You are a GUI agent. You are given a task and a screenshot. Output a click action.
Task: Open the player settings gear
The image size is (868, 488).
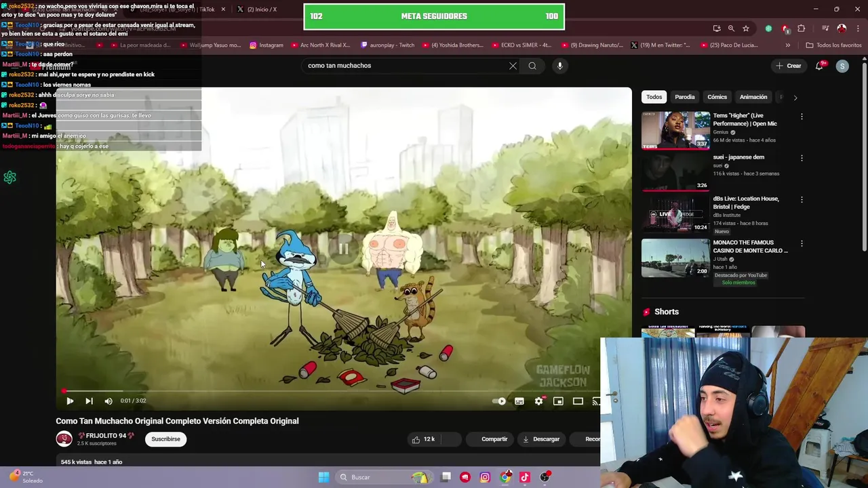539,401
